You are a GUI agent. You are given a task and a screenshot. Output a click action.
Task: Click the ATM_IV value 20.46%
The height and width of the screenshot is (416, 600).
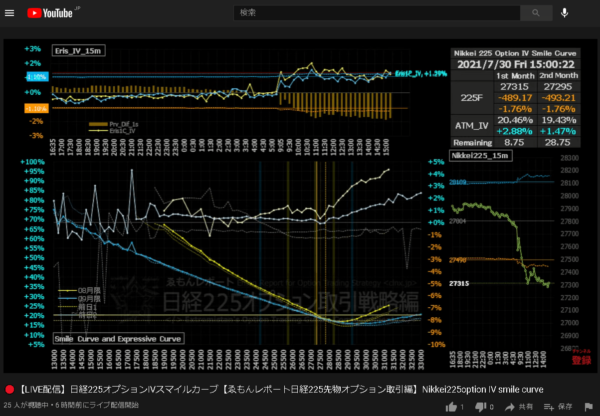click(x=515, y=120)
